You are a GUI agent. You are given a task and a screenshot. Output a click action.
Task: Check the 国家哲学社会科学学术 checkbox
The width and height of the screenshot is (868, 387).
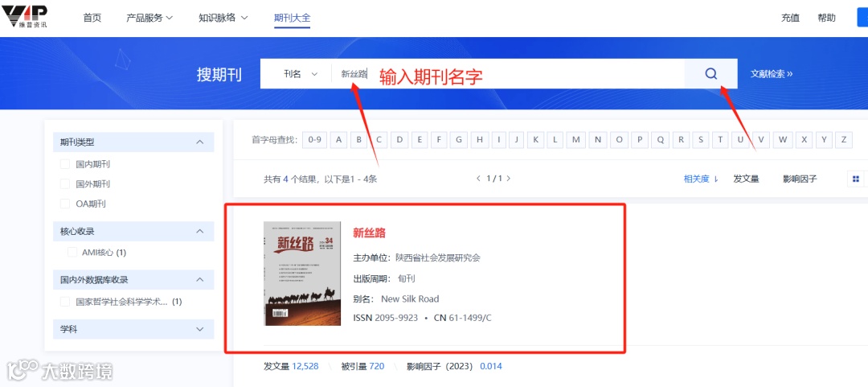click(x=65, y=302)
